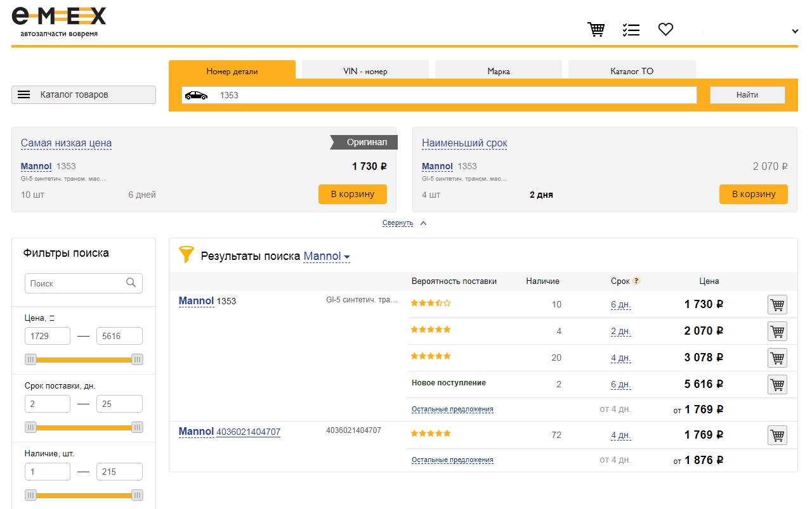Add the 3 078 ₽ row to cart
This screenshot has width=812, height=509.
[x=777, y=358]
